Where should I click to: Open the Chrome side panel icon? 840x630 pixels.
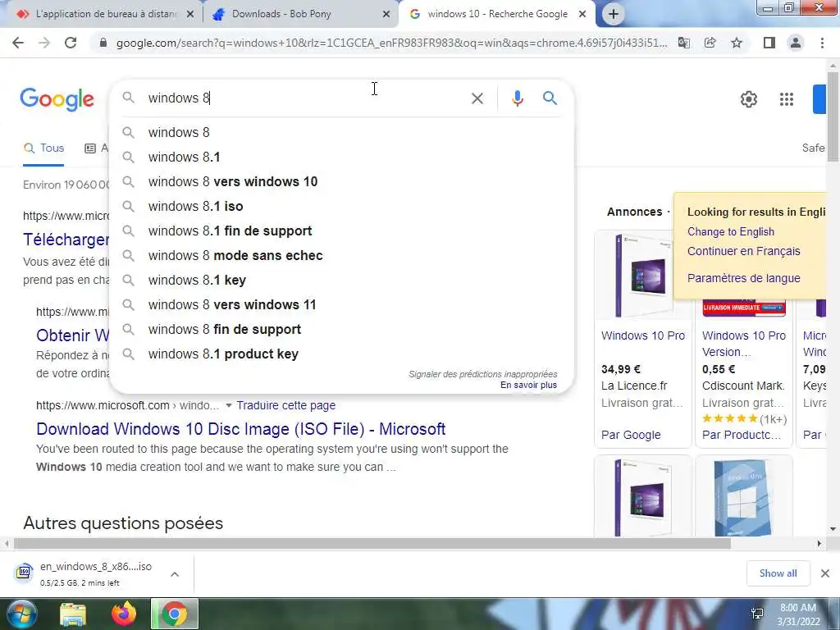[x=769, y=43]
